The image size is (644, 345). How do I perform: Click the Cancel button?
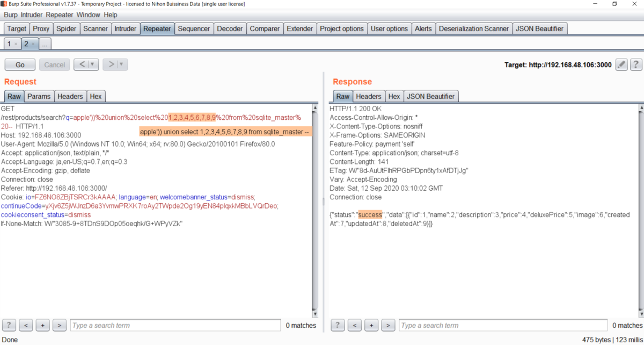[54, 64]
